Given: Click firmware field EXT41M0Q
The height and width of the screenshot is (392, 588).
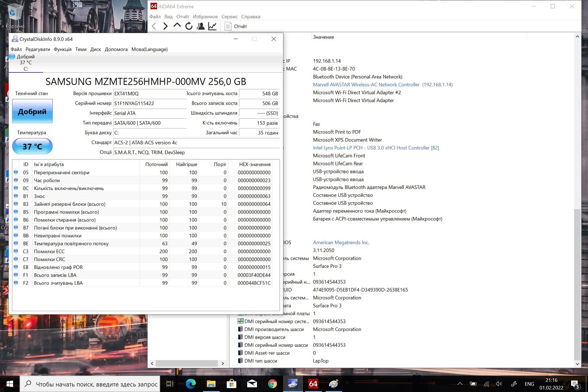Looking at the screenshot, I should pyautogui.click(x=150, y=94).
